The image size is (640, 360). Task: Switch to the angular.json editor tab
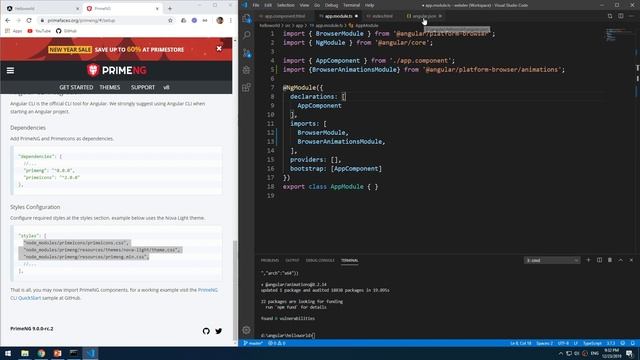pos(424,16)
